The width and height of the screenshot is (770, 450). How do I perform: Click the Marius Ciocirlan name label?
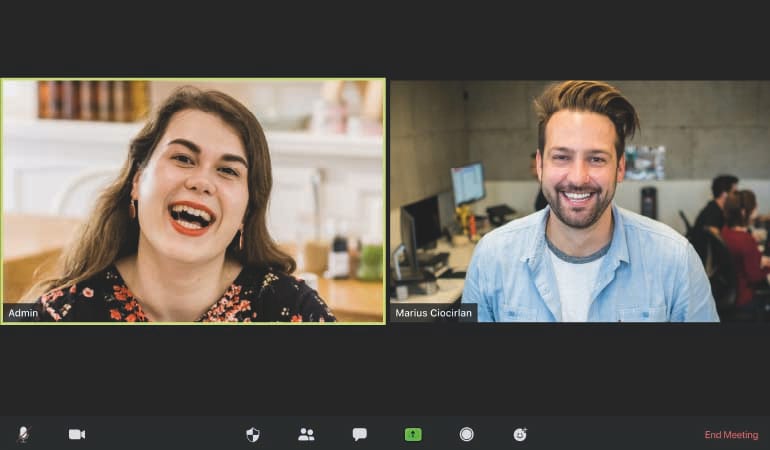pyautogui.click(x=434, y=313)
